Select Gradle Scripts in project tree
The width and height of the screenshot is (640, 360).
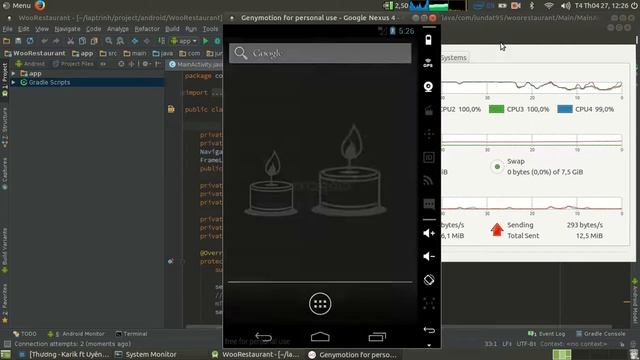[x=49, y=82]
